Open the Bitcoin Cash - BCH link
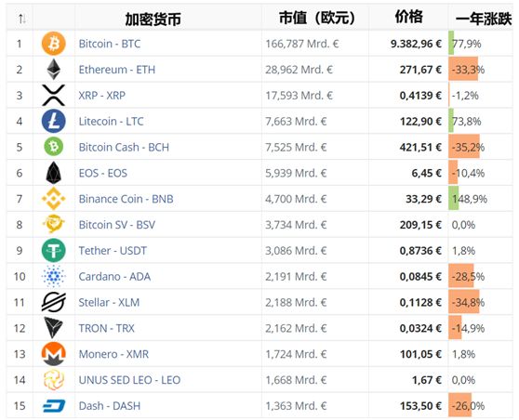The width and height of the screenshot is (519, 420). coord(124,147)
